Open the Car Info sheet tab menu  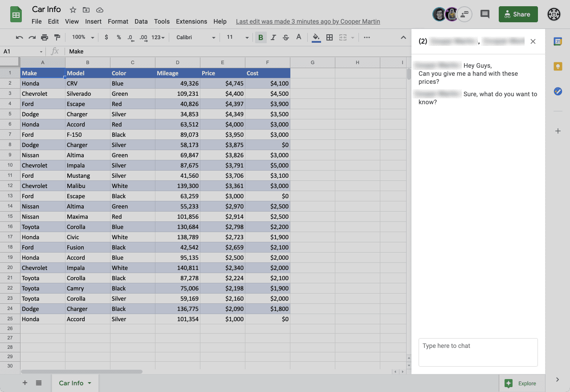click(x=89, y=383)
